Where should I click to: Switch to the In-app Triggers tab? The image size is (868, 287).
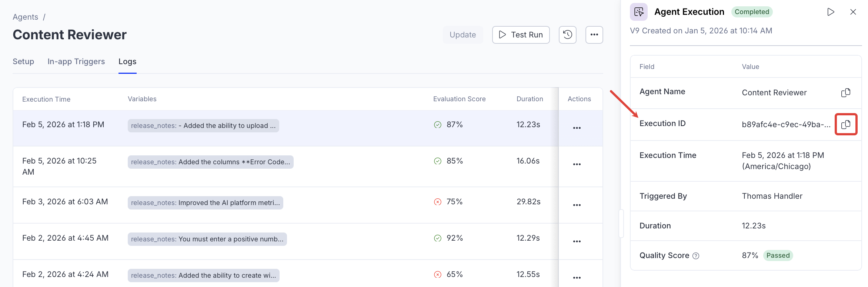(76, 62)
